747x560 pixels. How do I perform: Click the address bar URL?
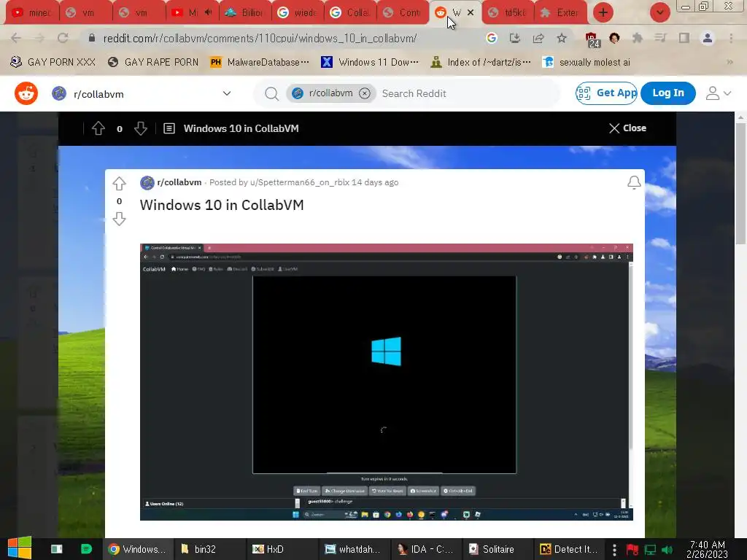260,38
